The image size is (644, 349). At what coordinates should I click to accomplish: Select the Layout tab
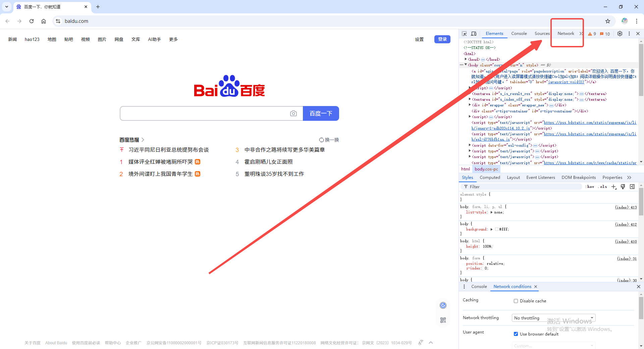click(513, 178)
